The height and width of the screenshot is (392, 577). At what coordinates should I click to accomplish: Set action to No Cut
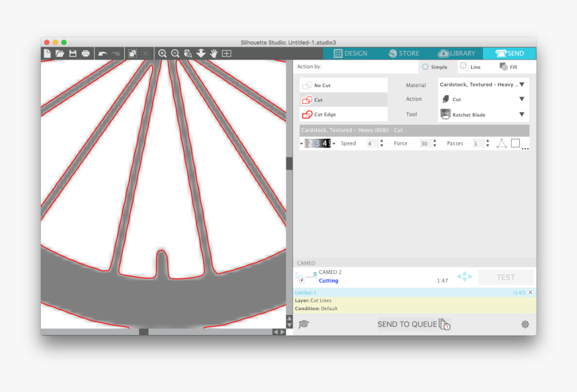[x=343, y=84]
